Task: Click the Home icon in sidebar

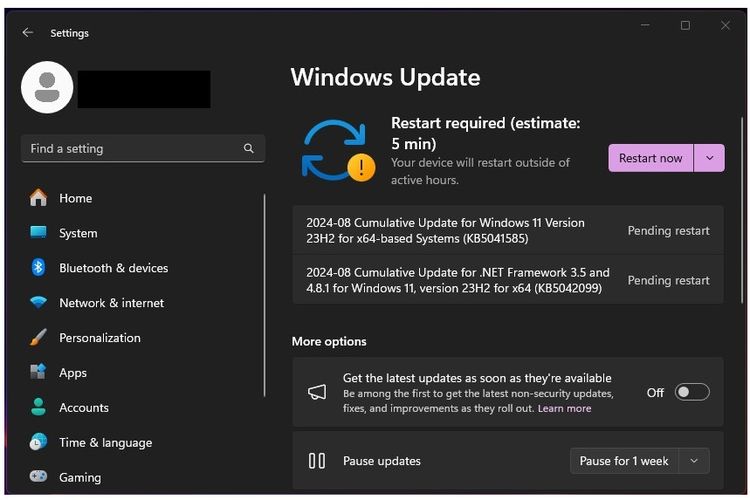Action: pos(38,198)
